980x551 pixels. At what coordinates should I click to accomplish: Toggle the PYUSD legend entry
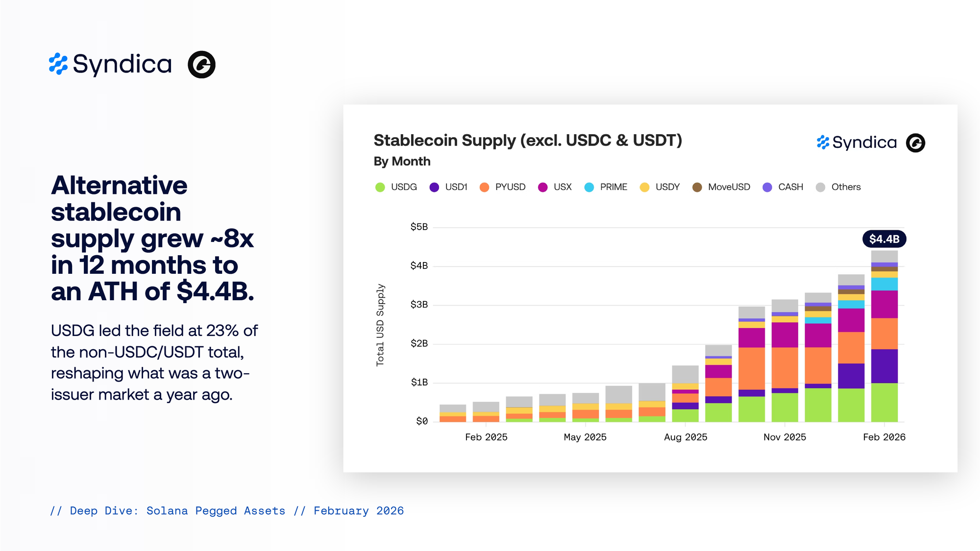(502, 187)
